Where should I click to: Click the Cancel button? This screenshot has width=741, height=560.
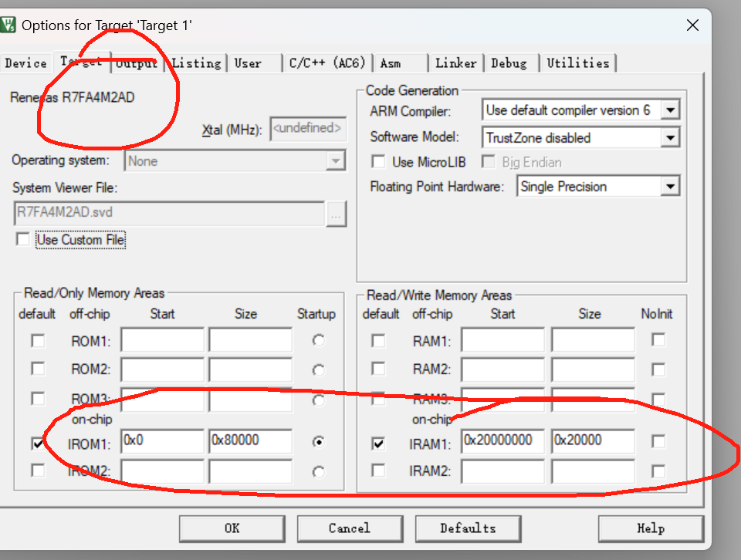(350, 528)
